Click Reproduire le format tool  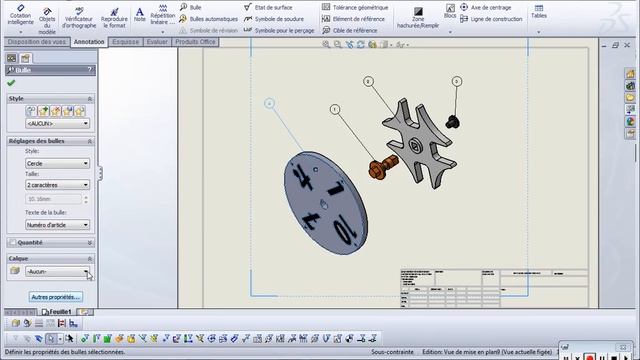tap(114, 18)
